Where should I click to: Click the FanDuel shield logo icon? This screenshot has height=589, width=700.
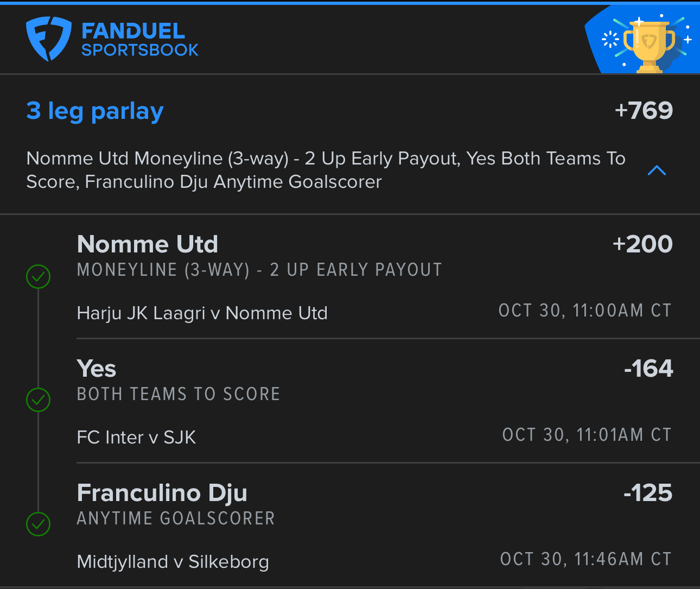click(48, 39)
